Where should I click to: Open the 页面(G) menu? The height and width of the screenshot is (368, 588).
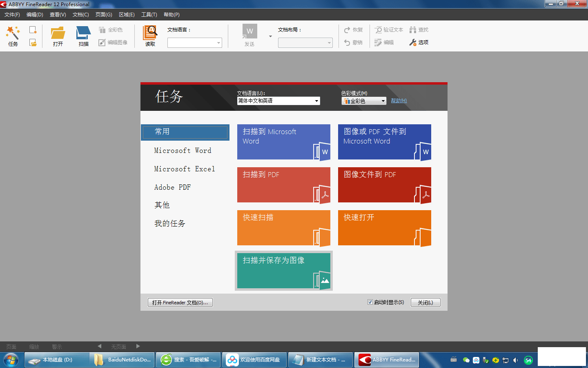coord(104,15)
